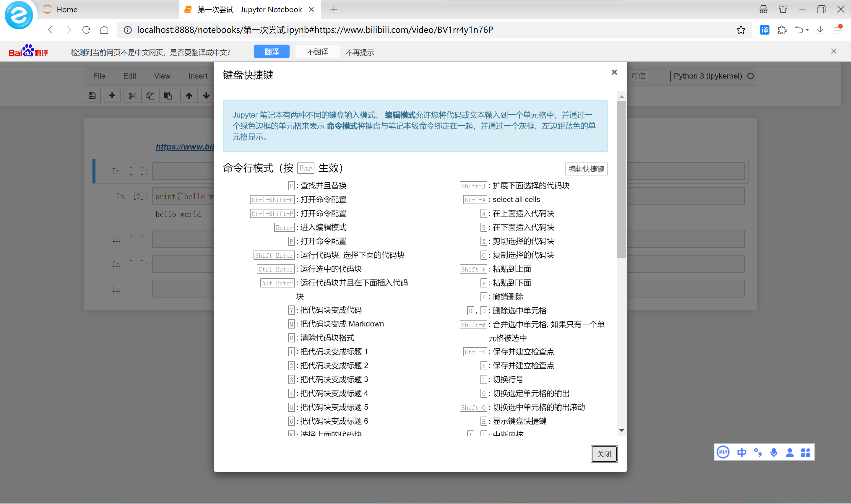Go forward with the browser arrow
This screenshot has height=504, width=851.
pyautogui.click(x=69, y=30)
